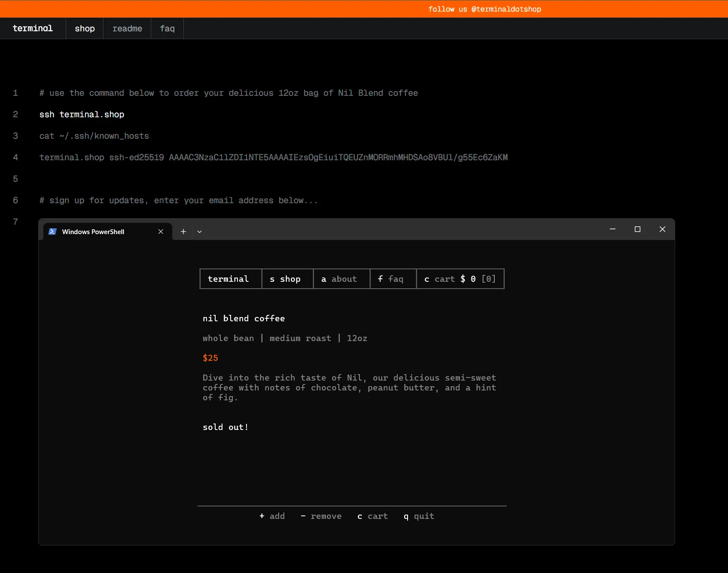Image resolution: width=728 pixels, height=573 pixels.
Task: Click 'c cart' in the footer commands
Action: (x=372, y=516)
